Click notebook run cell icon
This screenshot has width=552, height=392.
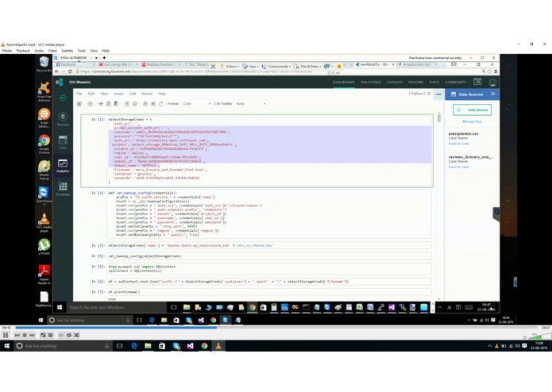click(145, 104)
